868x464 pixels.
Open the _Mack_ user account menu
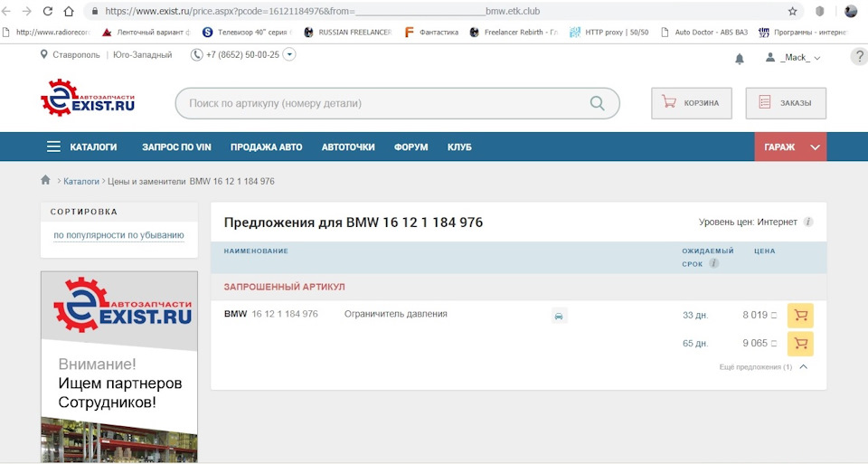click(x=793, y=57)
